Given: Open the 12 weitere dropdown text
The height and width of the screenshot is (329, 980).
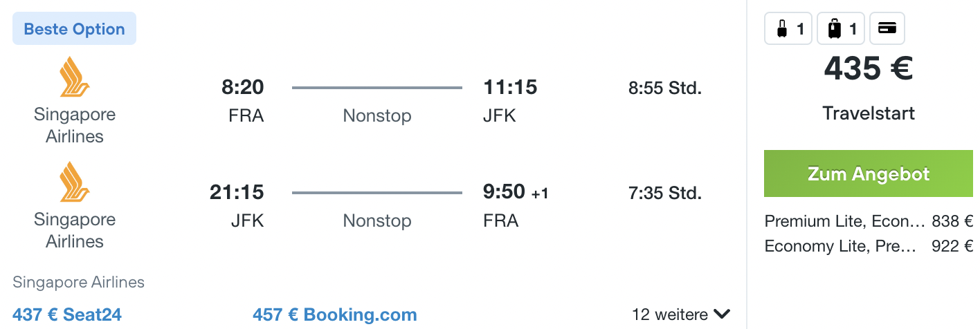Looking at the screenshot, I should (670, 314).
